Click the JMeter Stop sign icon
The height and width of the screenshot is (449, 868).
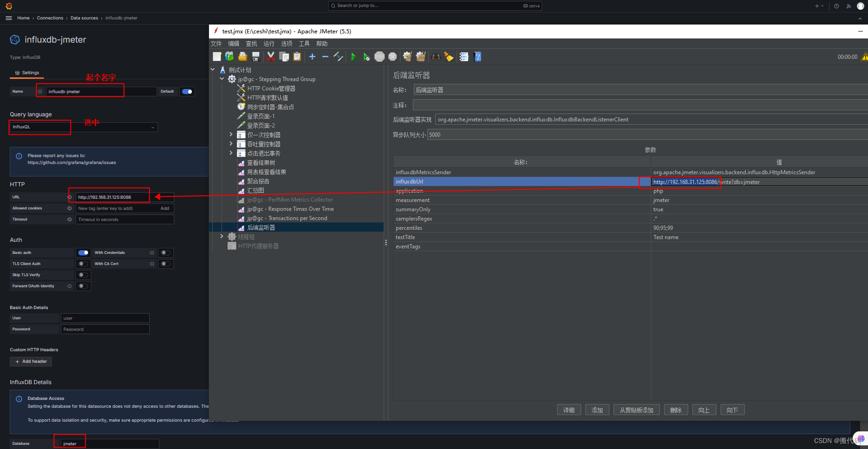click(x=380, y=57)
